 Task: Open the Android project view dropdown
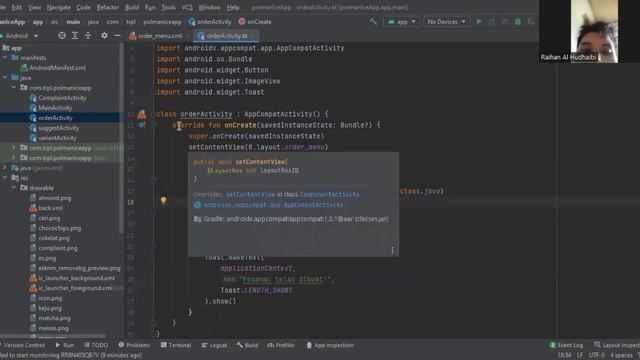click(20, 36)
